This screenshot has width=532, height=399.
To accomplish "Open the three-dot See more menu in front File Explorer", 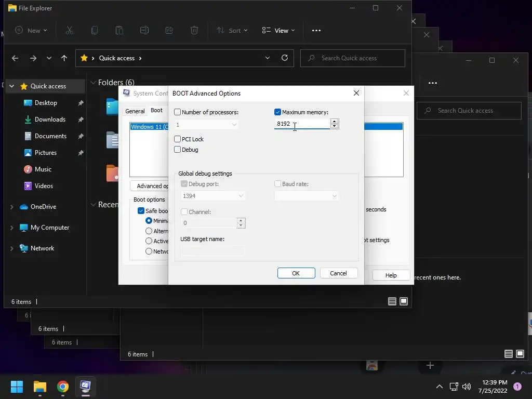I will point(316,31).
